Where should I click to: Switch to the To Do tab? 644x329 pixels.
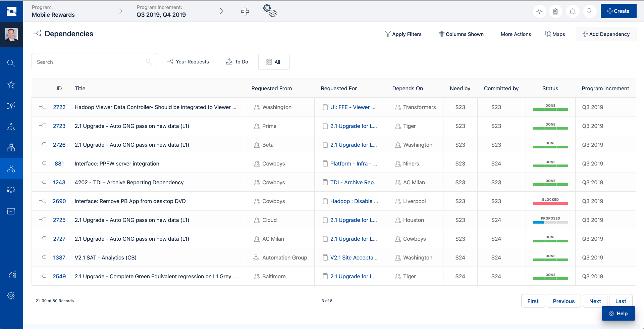click(x=237, y=62)
